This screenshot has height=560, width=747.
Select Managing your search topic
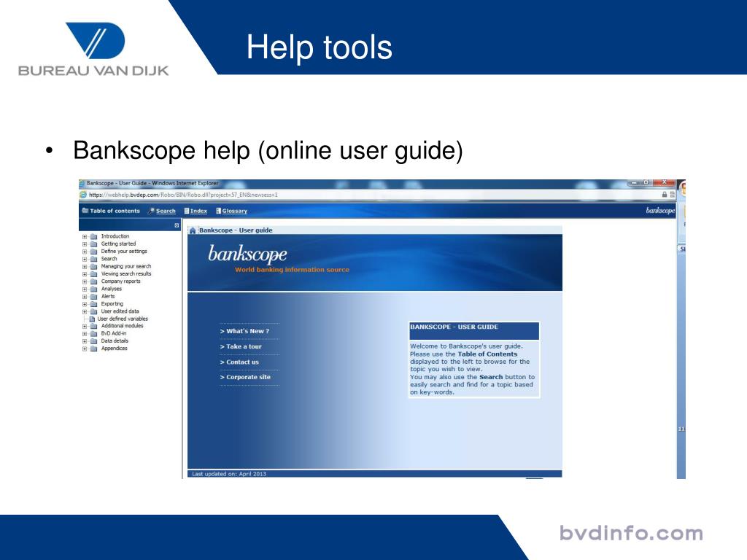(125, 267)
